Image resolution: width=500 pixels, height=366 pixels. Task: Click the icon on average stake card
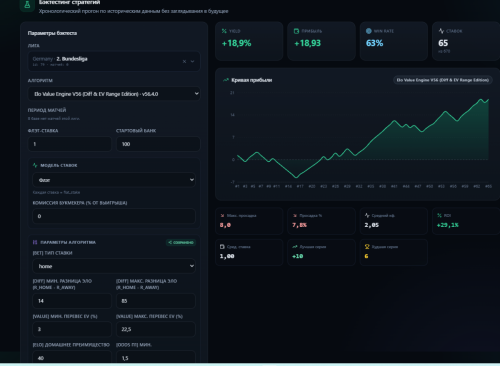point(222,247)
